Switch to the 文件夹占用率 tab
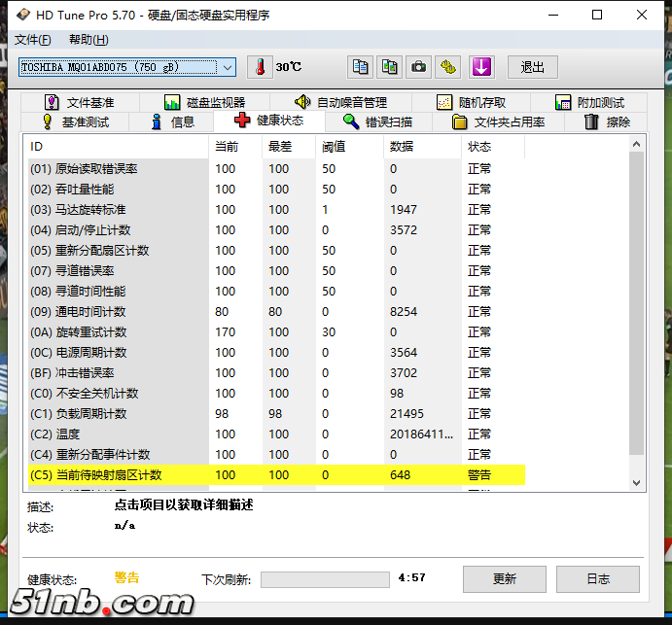672x625 pixels. (499, 122)
